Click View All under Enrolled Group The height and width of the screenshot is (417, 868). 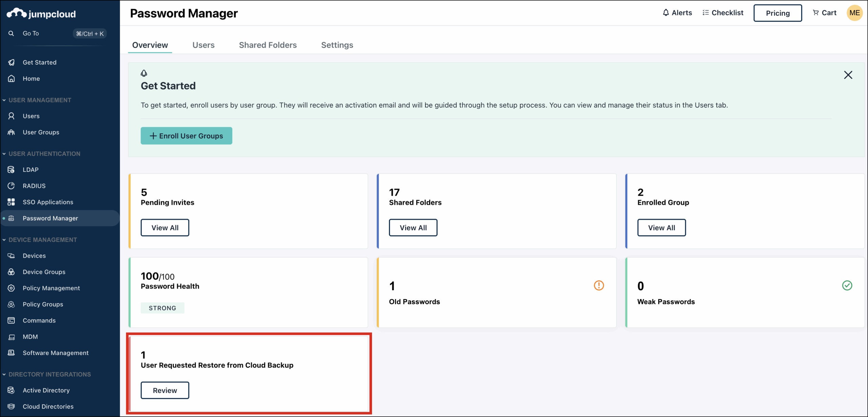click(x=662, y=228)
